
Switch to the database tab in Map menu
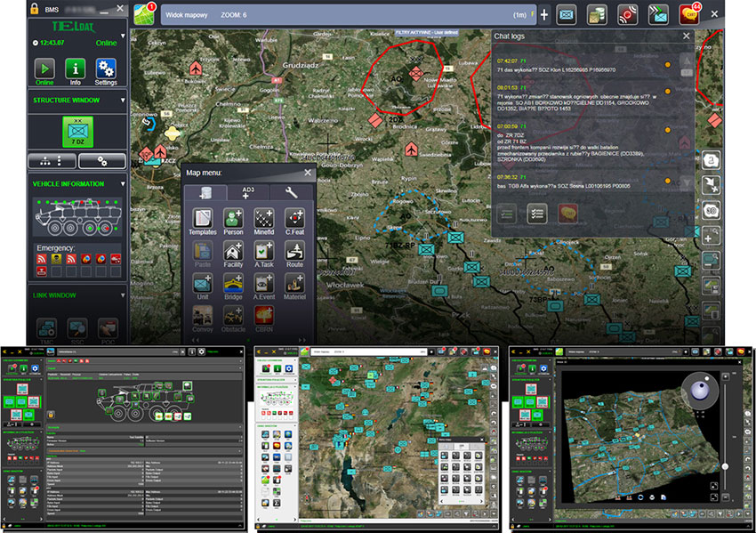click(205, 193)
